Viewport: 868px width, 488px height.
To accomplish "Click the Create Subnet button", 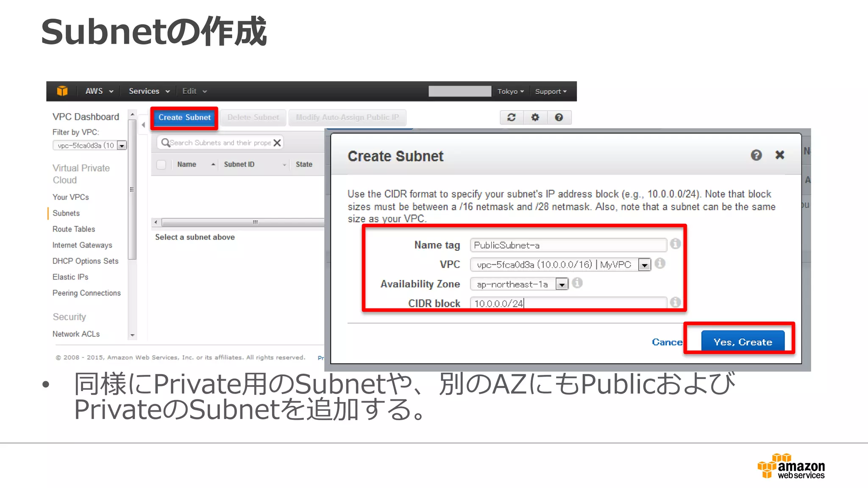I will (184, 117).
